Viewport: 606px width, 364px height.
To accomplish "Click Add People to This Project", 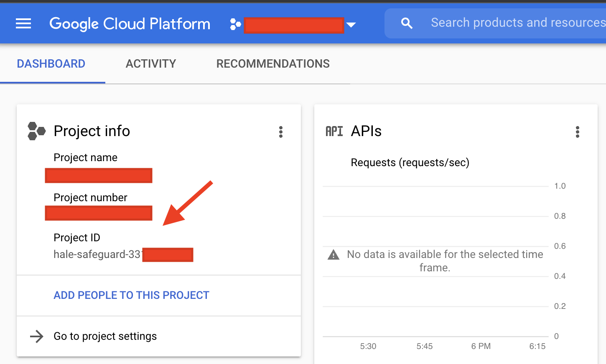I will [131, 295].
